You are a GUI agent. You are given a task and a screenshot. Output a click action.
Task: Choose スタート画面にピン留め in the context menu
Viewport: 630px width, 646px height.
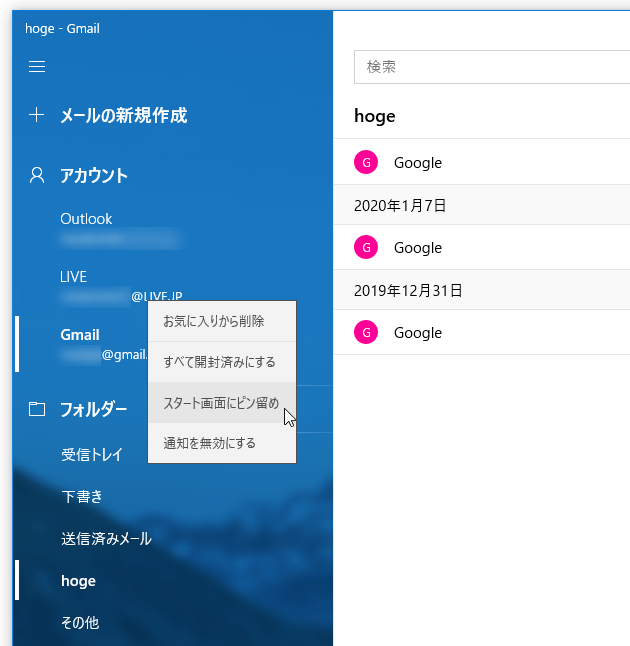click(222, 403)
